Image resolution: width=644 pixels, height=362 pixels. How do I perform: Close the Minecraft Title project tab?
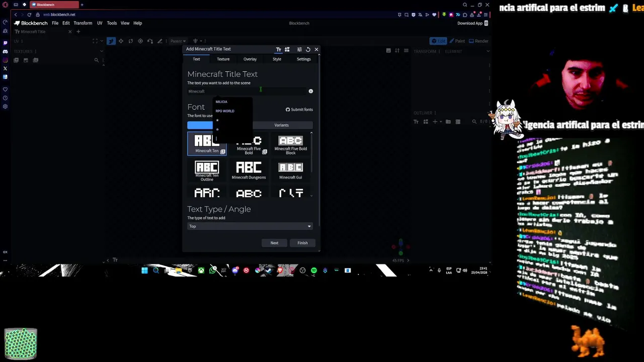(70, 32)
